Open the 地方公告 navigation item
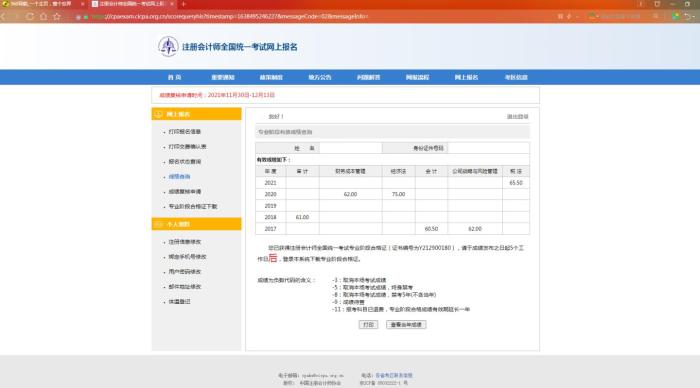The height and width of the screenshot is (388, 700). pos(320,77)
